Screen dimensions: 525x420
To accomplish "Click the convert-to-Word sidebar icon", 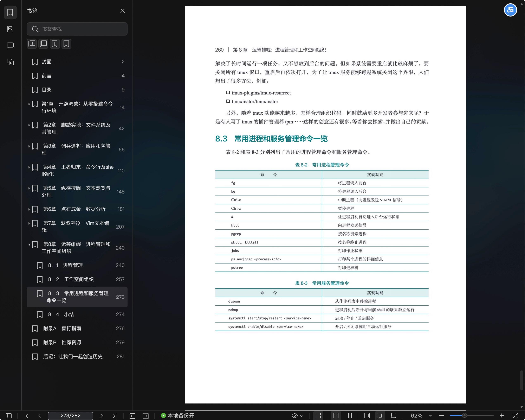I will 10,62.
